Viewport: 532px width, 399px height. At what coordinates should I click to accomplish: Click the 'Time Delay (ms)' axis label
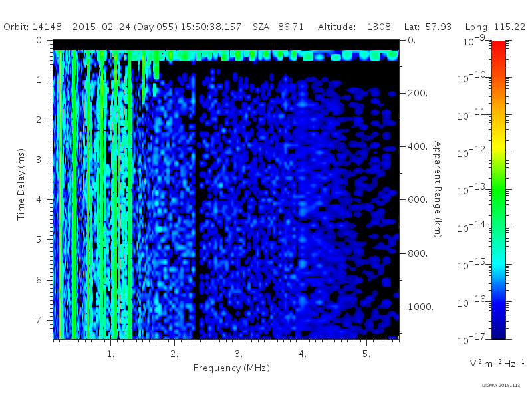pos(21,184)
